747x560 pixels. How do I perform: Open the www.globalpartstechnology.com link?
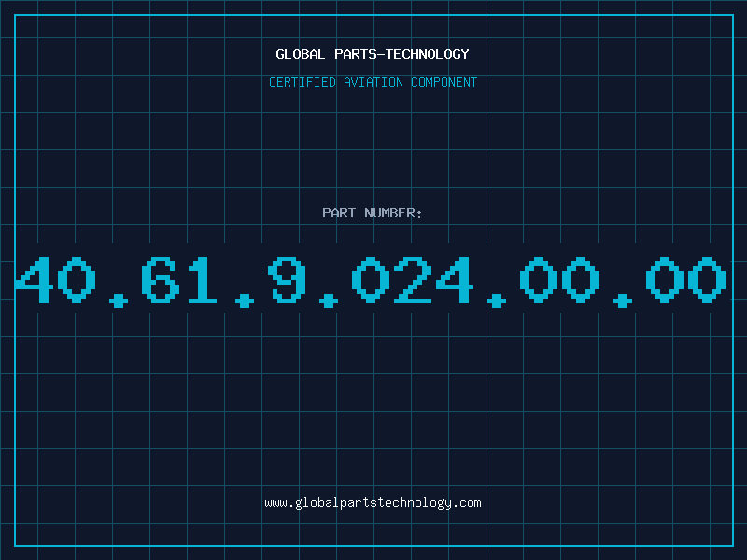(373, 503)
